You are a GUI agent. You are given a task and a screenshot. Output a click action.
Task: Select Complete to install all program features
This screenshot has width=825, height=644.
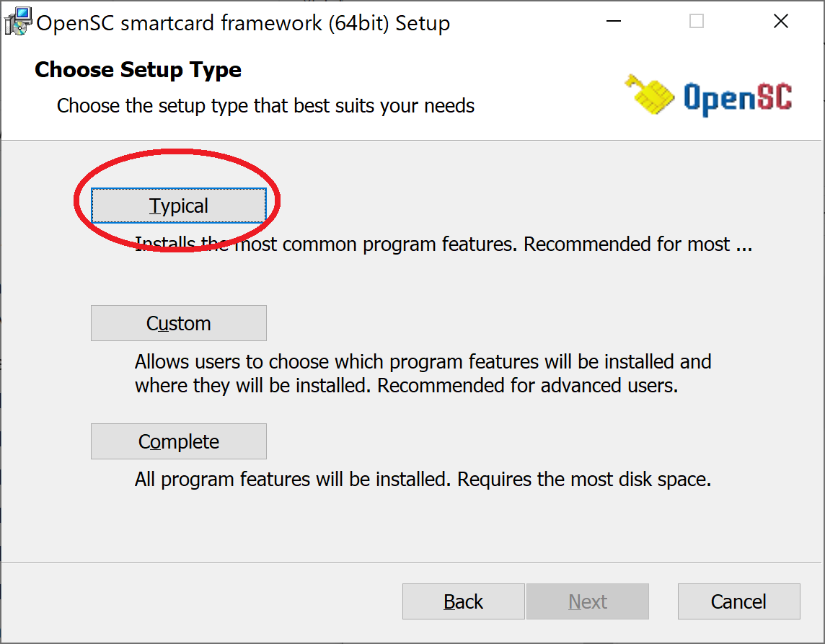click(178, 441)
